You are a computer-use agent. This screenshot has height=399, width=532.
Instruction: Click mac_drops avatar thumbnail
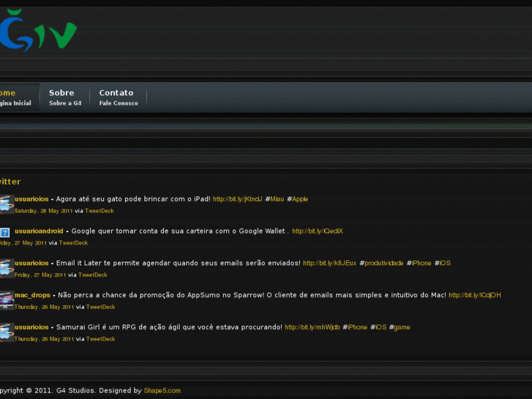coord(7,300)
